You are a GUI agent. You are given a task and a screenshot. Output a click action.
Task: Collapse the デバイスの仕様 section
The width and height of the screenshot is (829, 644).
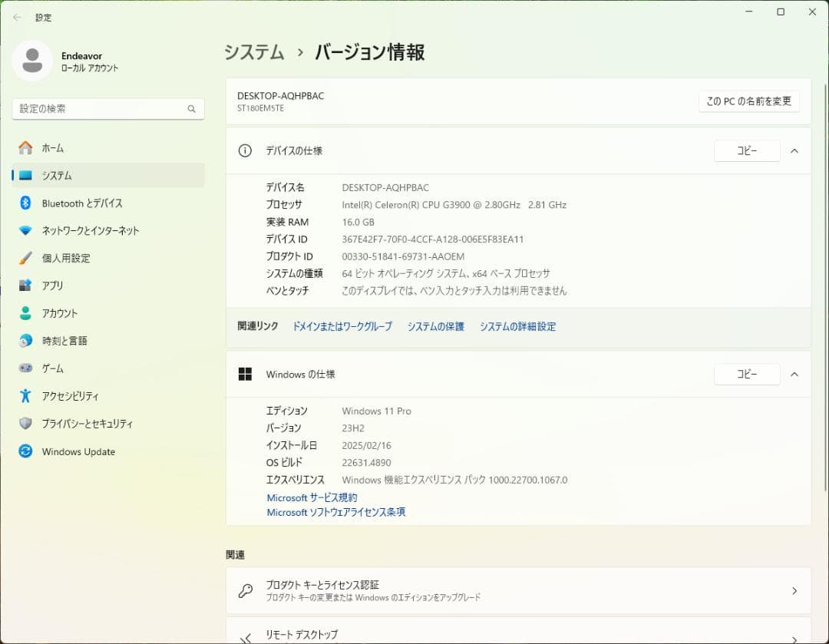tap(794, 150)
